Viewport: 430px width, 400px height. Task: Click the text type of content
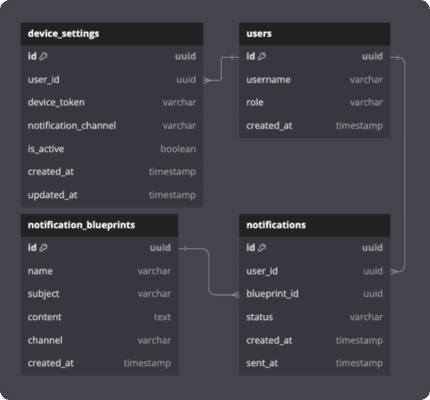click(162, 317)
